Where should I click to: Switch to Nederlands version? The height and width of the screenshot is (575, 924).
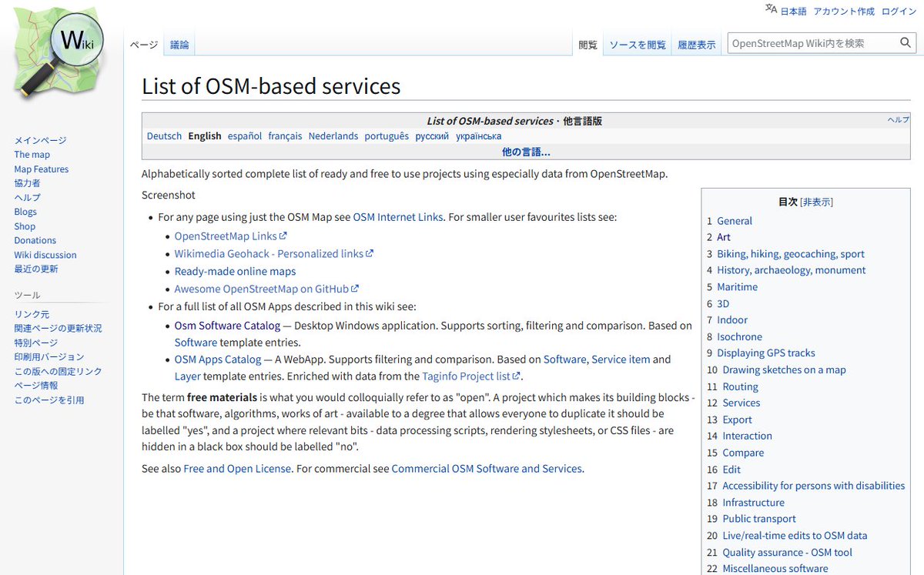tap(333, 136)
